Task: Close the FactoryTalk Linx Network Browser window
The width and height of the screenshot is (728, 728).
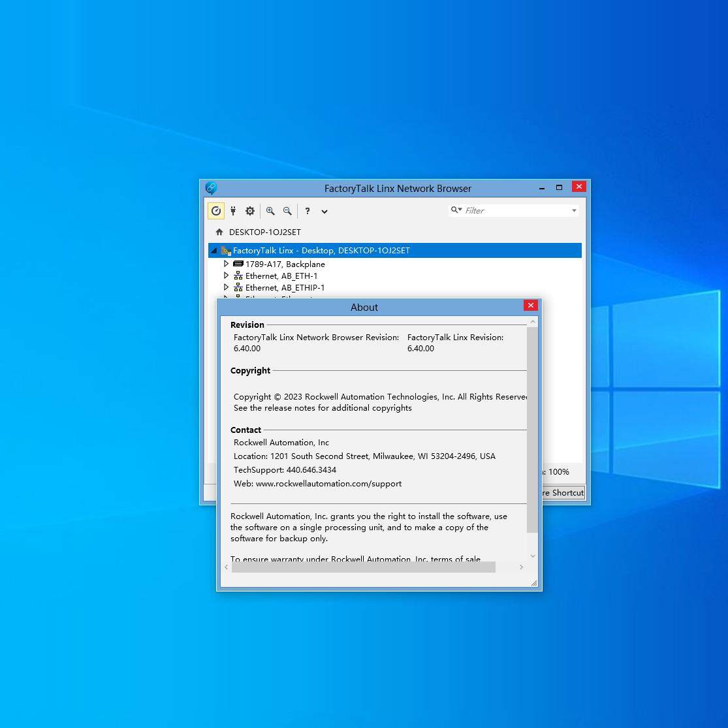Action: (x=578, y=187)
